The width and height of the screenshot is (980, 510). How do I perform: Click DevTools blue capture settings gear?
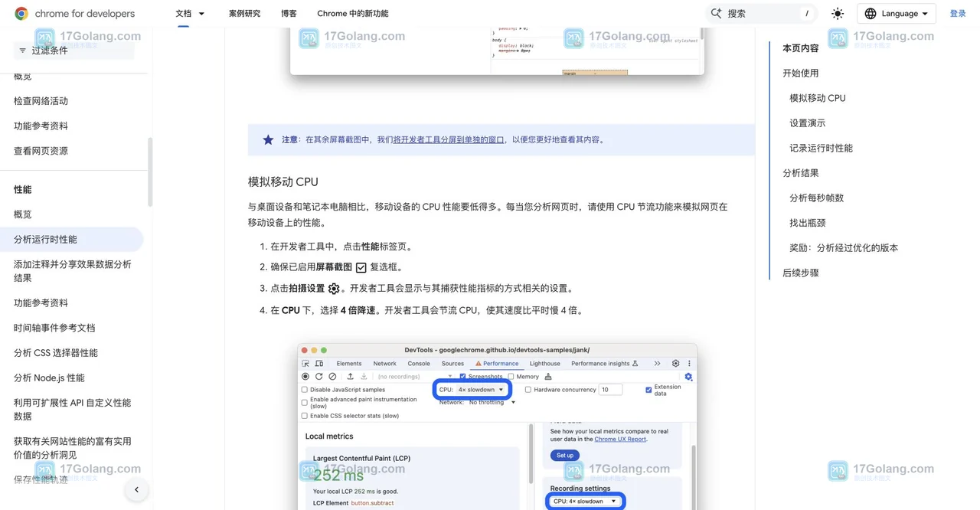(x=688, y=377)
